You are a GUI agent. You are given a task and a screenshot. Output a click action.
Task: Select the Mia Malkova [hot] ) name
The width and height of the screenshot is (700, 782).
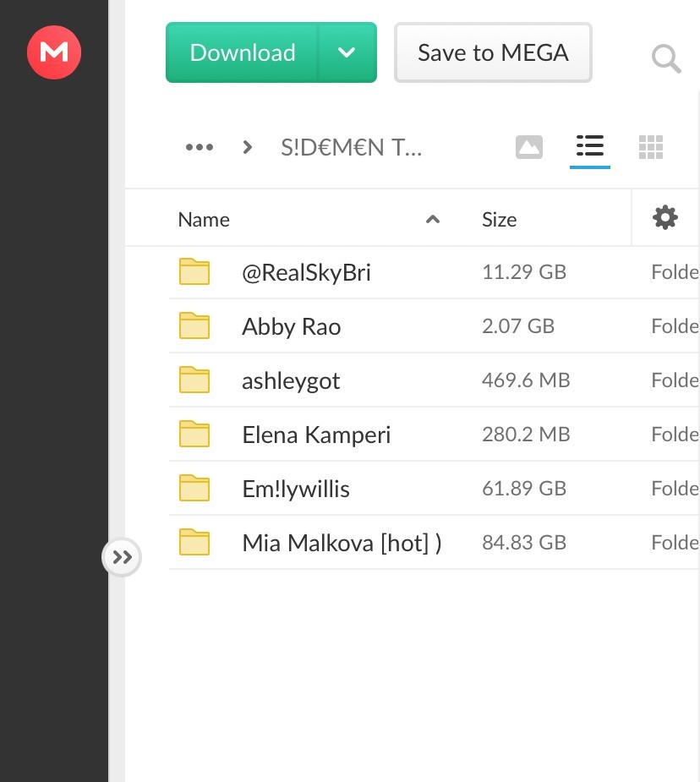pyautogui.click(x=342, y=543)
